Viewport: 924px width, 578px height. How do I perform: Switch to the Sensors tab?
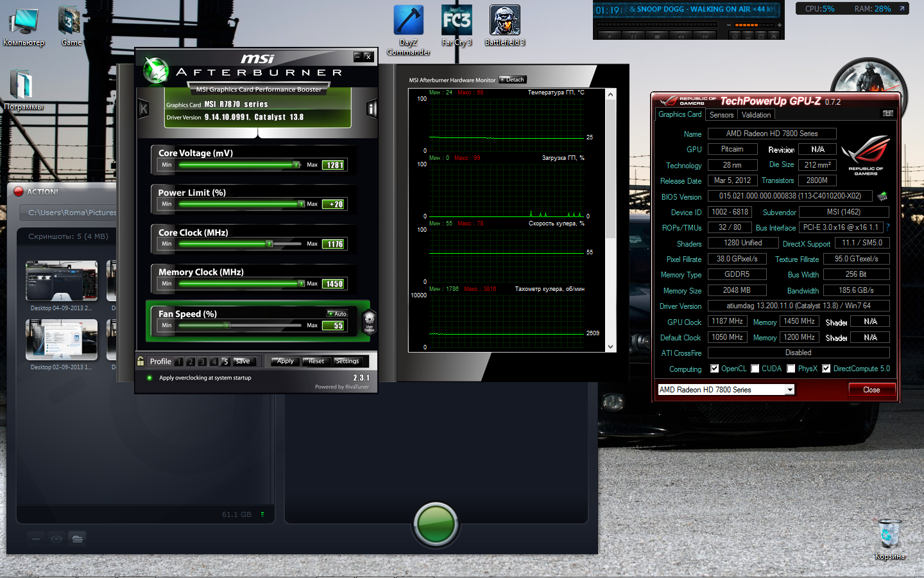(x=721, y=115)
